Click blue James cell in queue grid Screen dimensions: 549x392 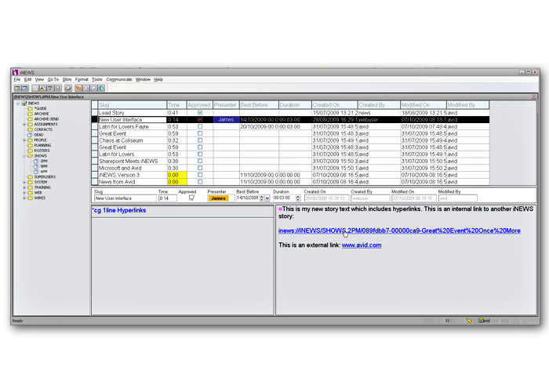tap(226, 120)
